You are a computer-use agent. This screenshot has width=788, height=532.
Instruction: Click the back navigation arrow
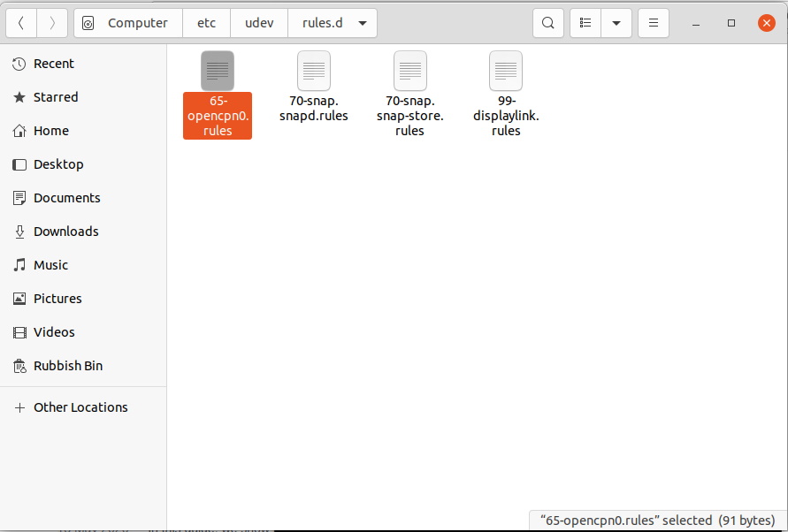tap(21, 23)
